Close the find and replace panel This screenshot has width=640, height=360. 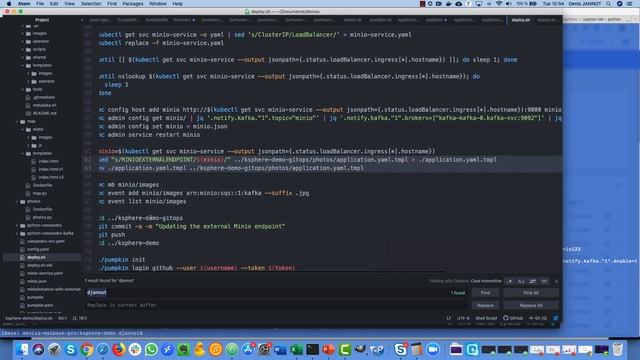coord(556,281)
